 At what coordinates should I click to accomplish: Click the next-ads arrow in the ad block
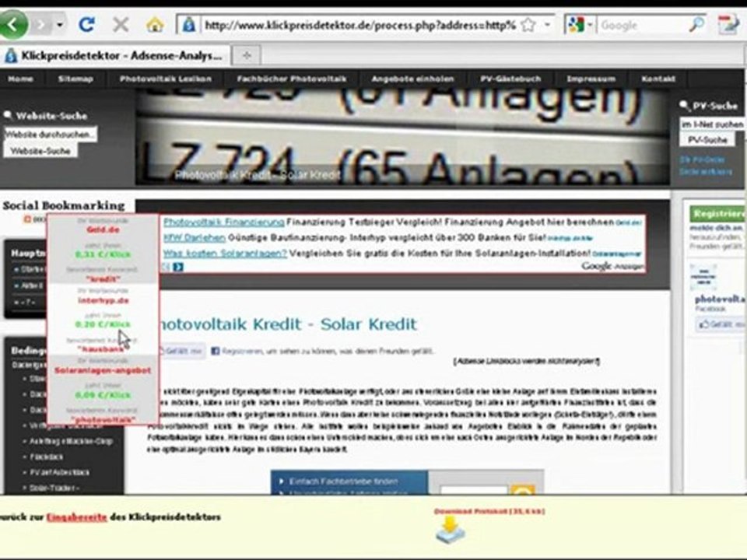[178, 267]
